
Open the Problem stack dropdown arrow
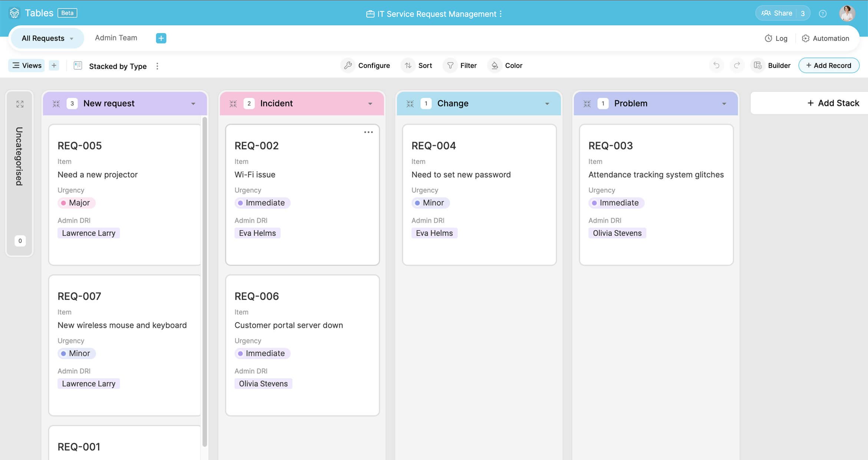(x=724, y=103)
